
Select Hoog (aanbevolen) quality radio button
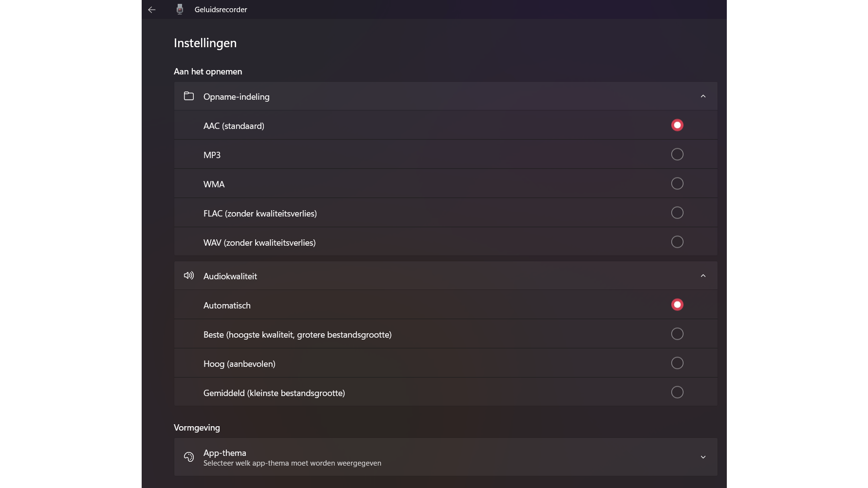click(677, 363)
